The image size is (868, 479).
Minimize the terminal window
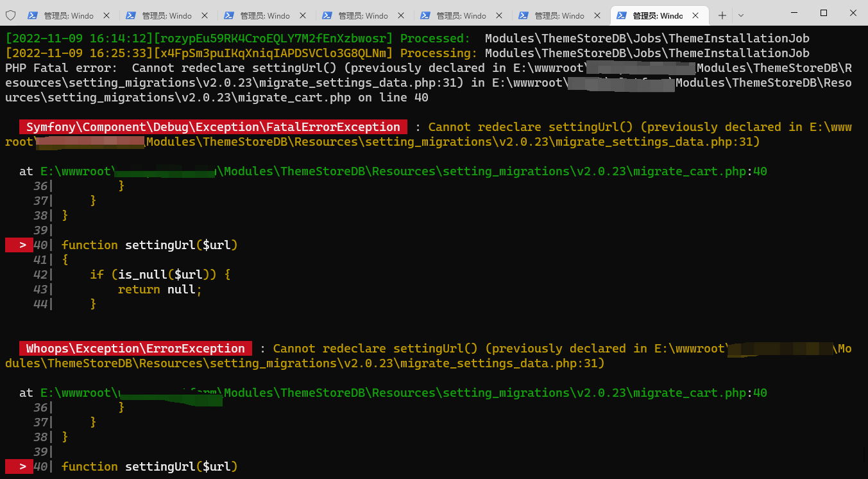[794, 13]
